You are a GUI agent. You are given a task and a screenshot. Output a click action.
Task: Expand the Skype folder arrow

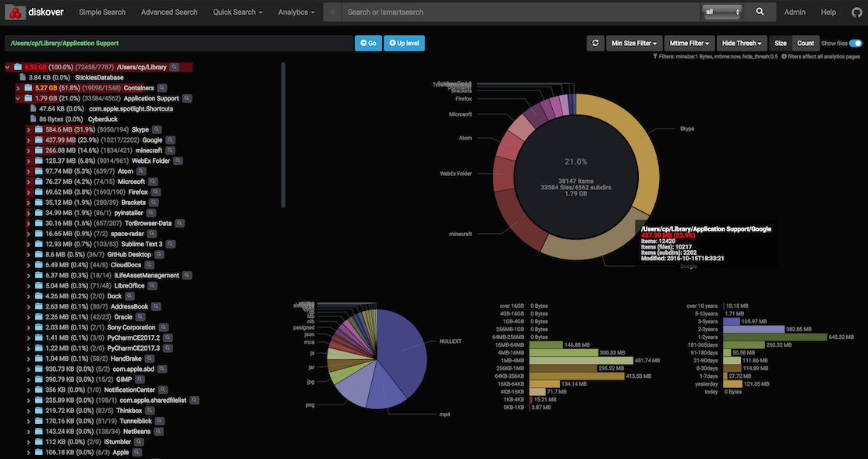click(28, 130)
